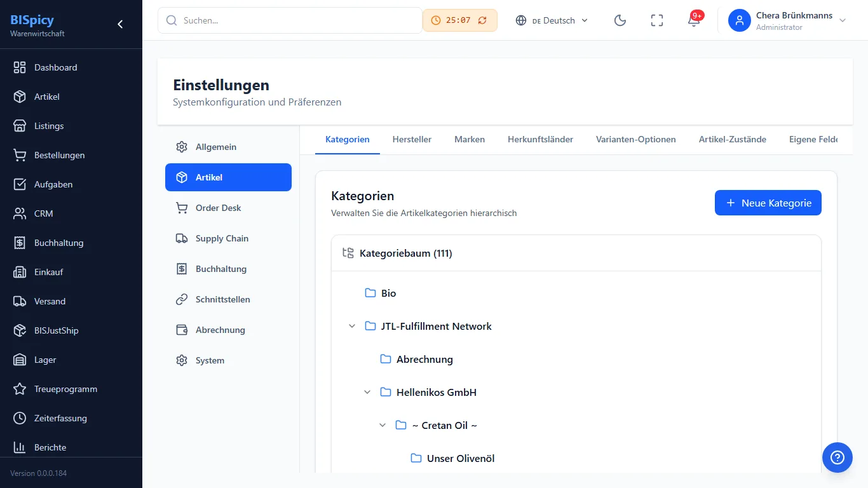
Task: Click the Kategoriebaum tree icon
Action: pos(348,253)
